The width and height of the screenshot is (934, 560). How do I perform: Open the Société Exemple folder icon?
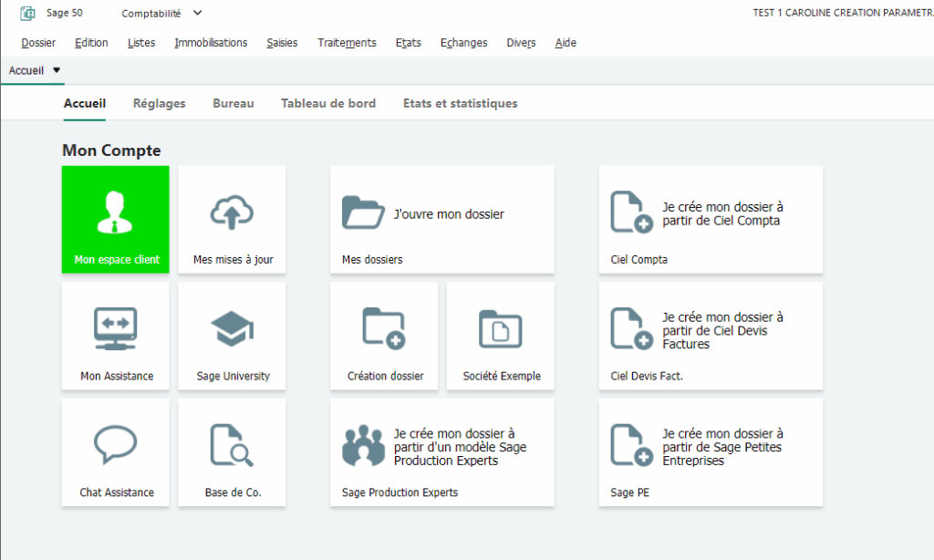coord(501,328)
